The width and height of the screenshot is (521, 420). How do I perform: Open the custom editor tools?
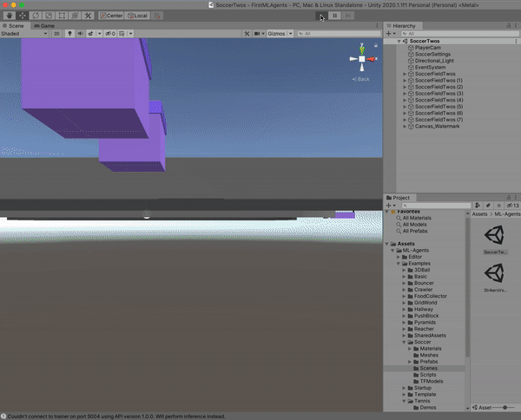(x=88, y=16)
